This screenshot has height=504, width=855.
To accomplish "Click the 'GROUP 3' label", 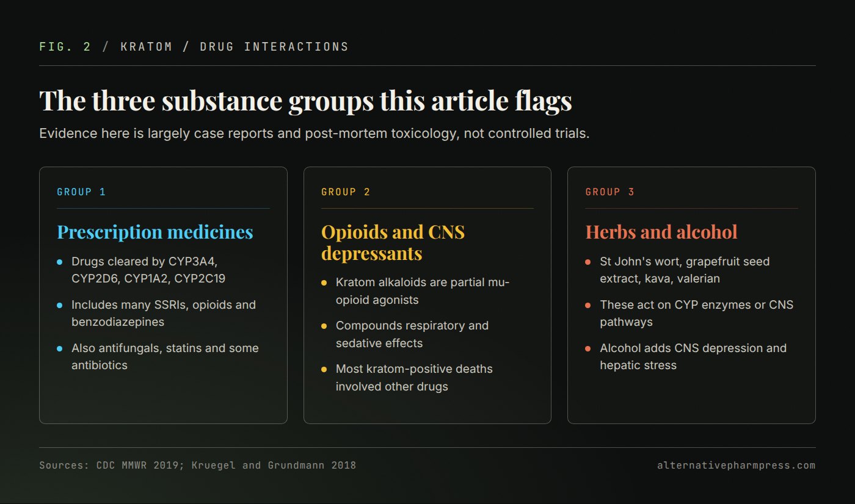I will click(610, 192).
